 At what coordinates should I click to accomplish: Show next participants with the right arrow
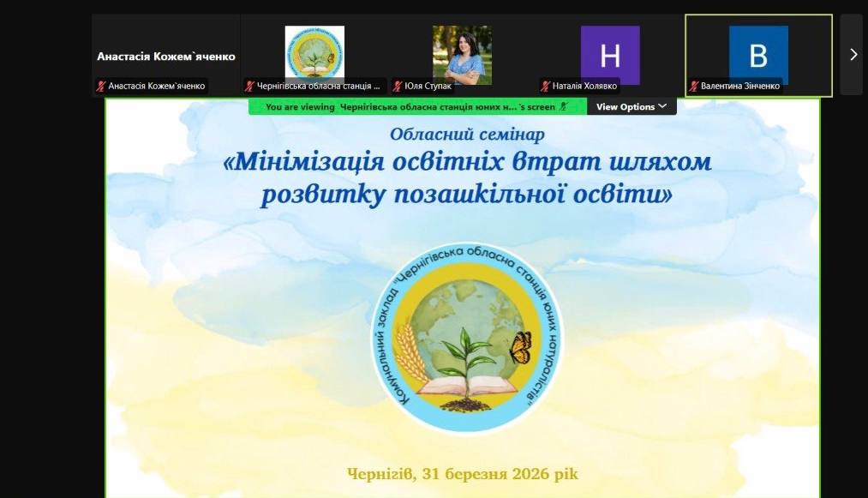click(x=853, y=54)
